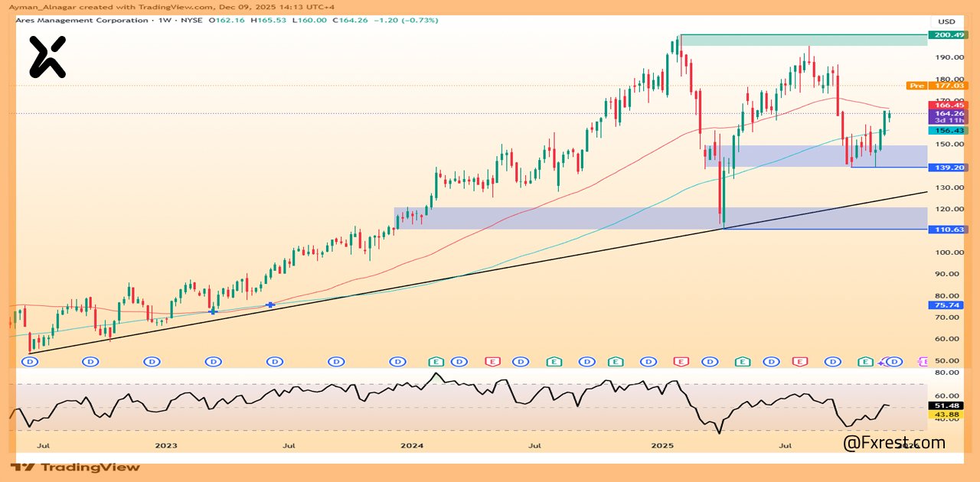Screen dimensions: 980x482
Task: Select the cyan 156.43 moving average label
Action: pos(948,131)
